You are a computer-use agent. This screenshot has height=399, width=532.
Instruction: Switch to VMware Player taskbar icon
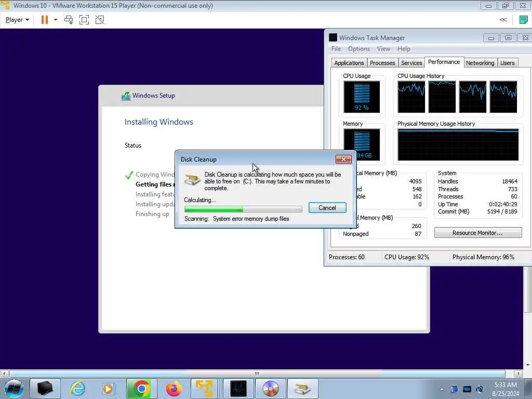pyautogui.click(x=204, y=389)
